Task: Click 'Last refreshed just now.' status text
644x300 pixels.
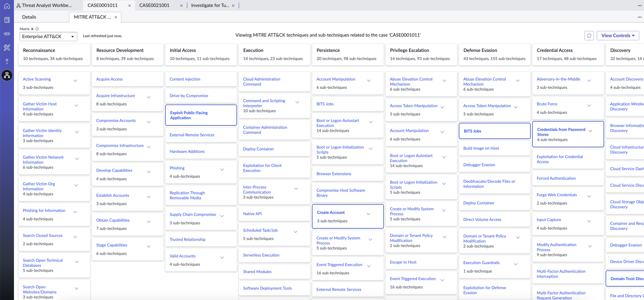Action: coord(103,36)
